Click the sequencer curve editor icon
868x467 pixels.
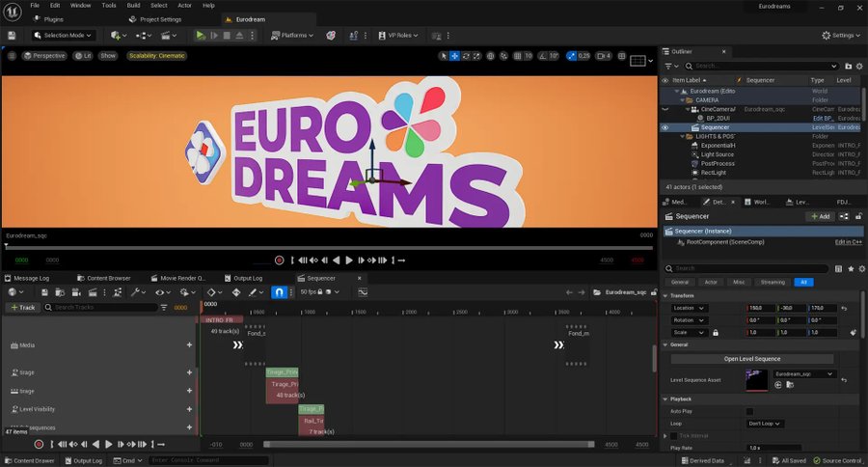363,291
